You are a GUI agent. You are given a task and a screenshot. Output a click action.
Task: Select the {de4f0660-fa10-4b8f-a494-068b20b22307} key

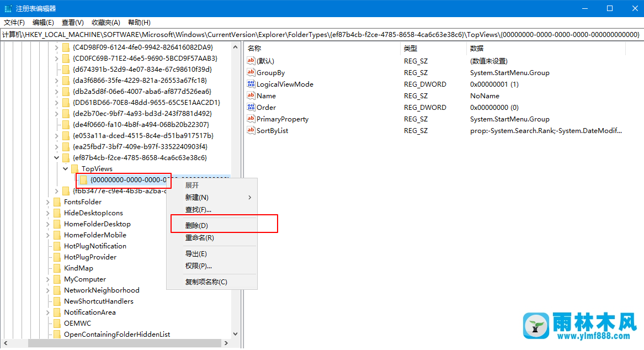(x=141, y=124)
